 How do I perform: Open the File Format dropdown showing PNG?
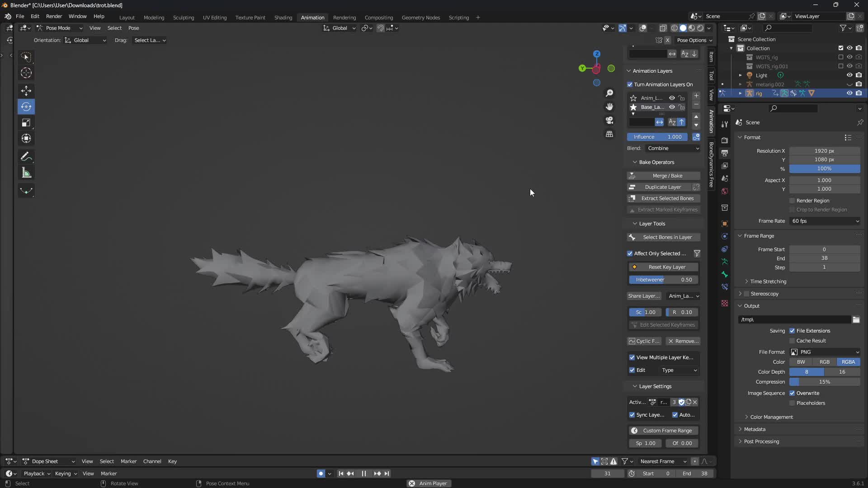tap(824, 352)
